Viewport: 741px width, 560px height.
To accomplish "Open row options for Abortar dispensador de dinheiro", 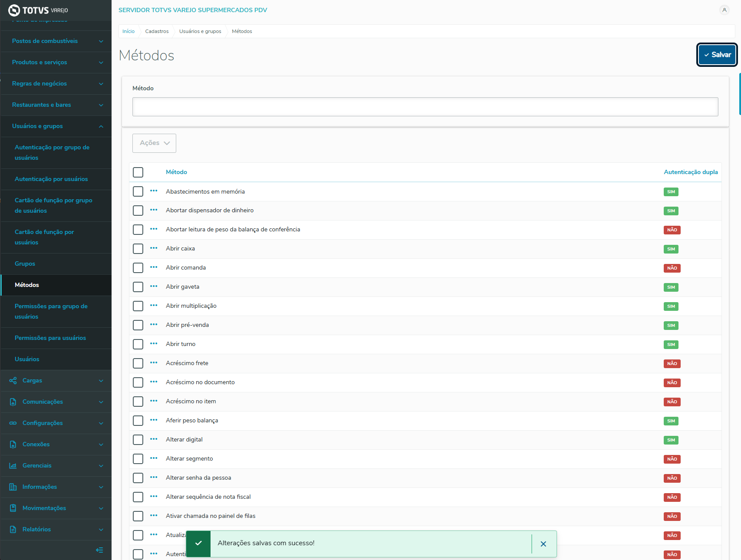I will (x=154, y=210).
